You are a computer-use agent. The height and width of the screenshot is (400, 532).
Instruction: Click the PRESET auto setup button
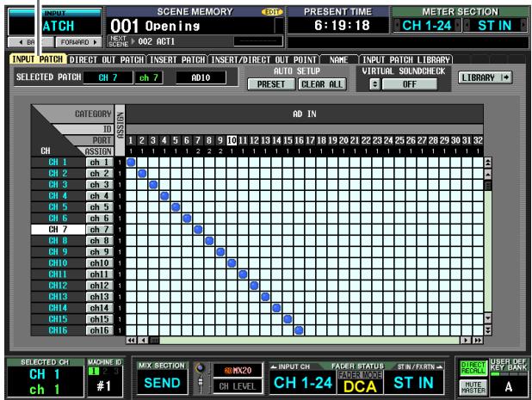(x=271, y=84)
